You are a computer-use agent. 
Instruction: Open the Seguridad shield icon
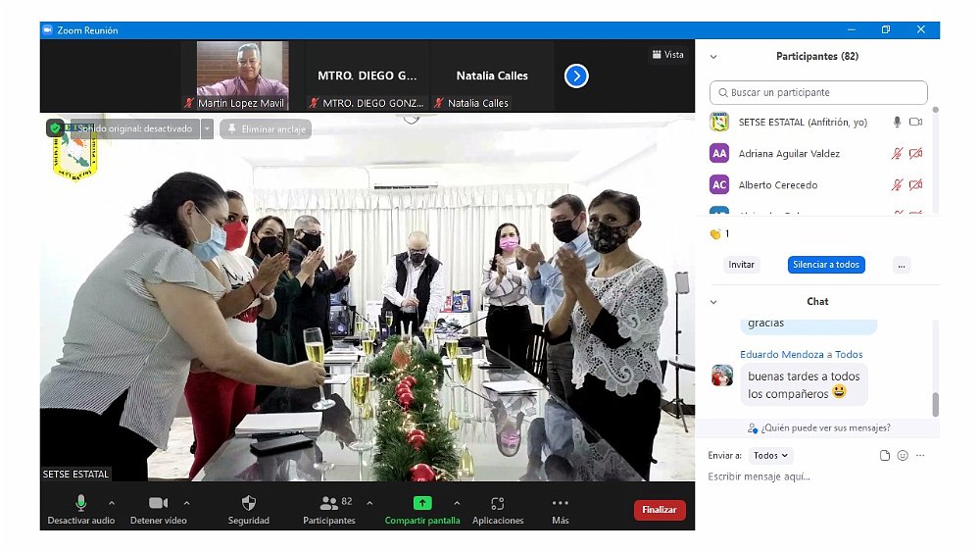pyautogui.click(x=248, y=503)
